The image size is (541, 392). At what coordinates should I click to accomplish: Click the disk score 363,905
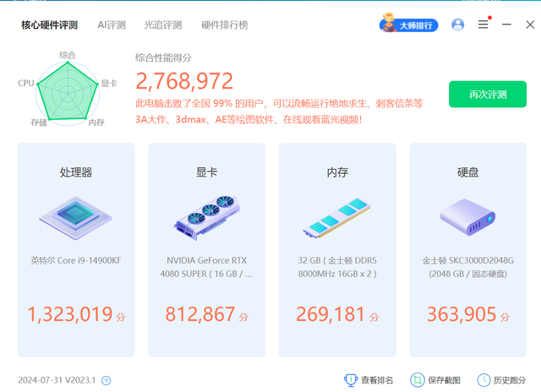click(x=462, y=314)
